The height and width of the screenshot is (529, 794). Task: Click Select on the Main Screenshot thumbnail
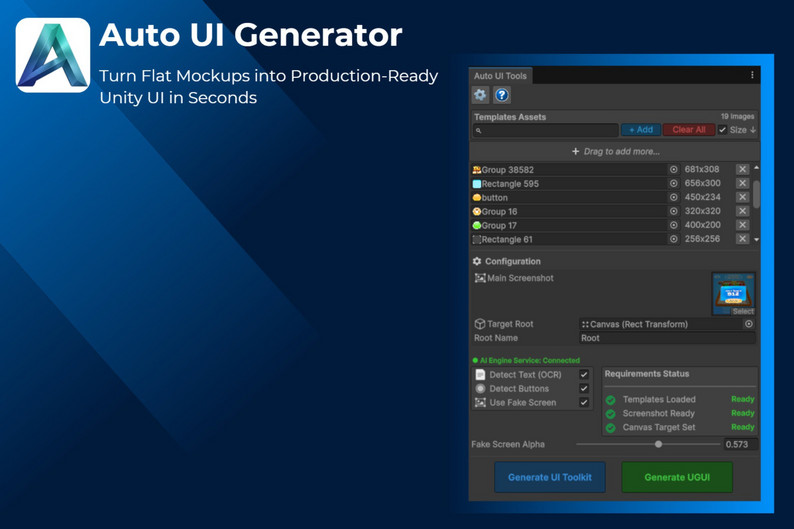pos(743,311)
